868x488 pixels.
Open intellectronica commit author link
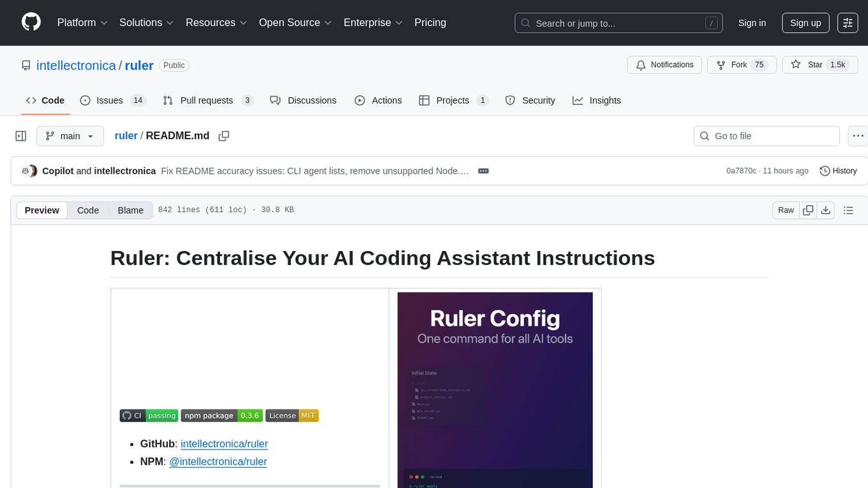pyautogui.click(x=124, y=171)
